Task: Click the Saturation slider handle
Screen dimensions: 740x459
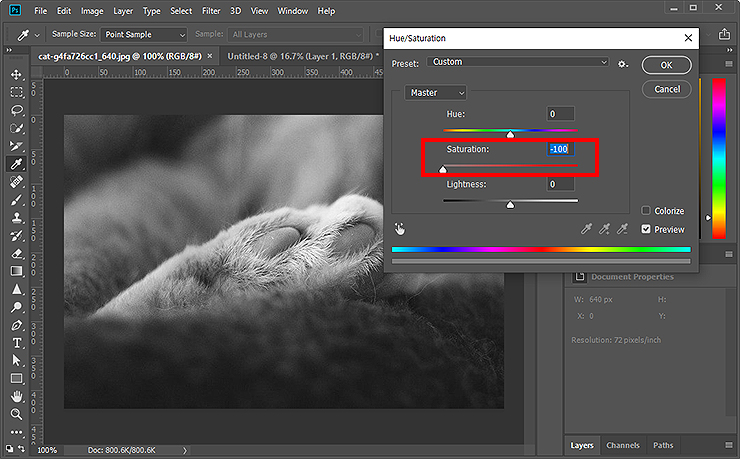Action: pyautogui.click(x=443, y=169)
